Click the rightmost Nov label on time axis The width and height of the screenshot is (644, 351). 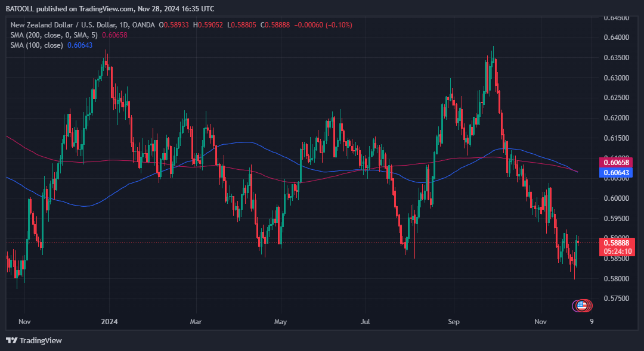pos(540,321)
